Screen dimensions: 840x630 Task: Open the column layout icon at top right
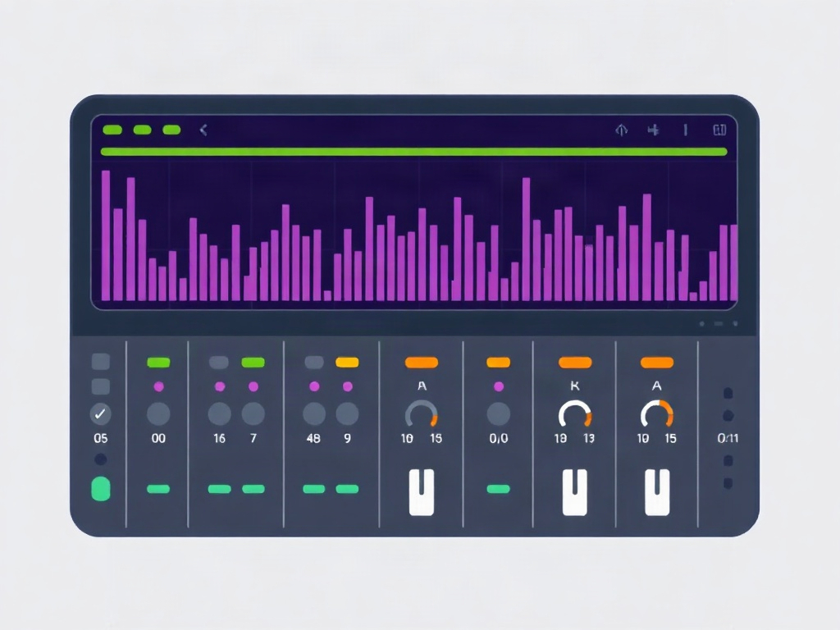(719, 130)
